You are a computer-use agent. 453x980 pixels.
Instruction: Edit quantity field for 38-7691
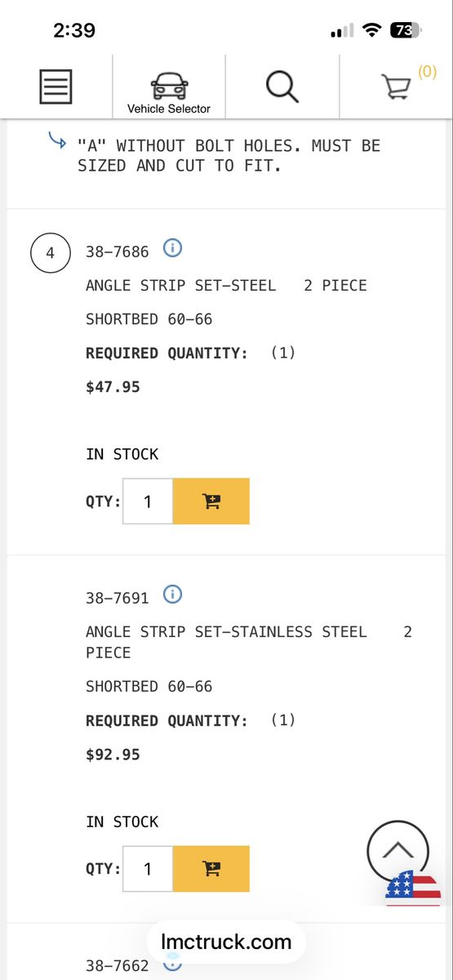tap(148, 869)
